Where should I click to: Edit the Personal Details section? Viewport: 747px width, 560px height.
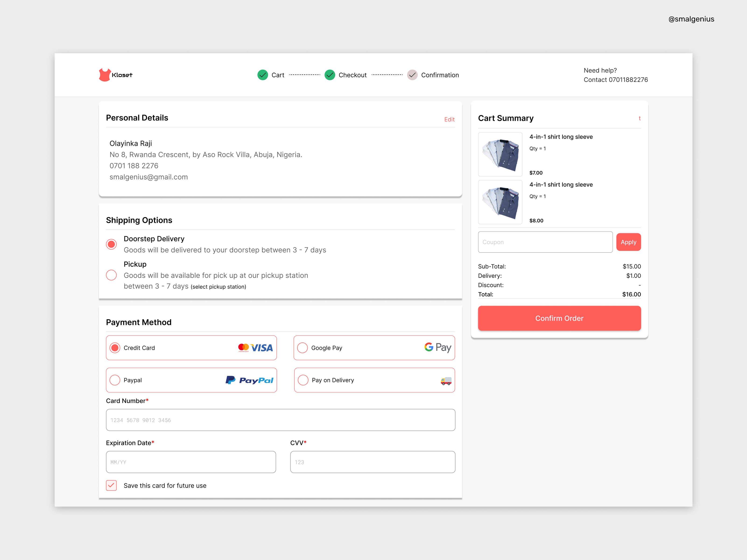click(449, 119)
